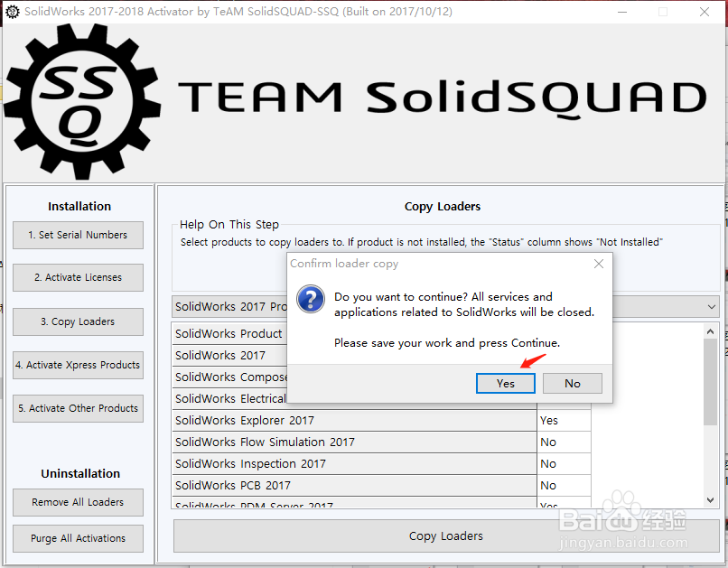Click No value for SolidWorks PCB 2017
The width and height of the screenshot is (728, 568).
point(565,486)
